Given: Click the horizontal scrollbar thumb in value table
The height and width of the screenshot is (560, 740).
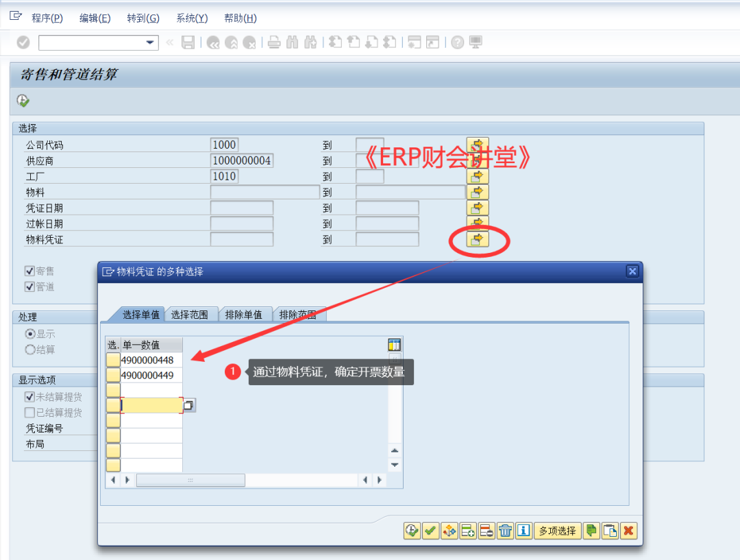Looking at the screenshot, I should click(x=190, y=480).
